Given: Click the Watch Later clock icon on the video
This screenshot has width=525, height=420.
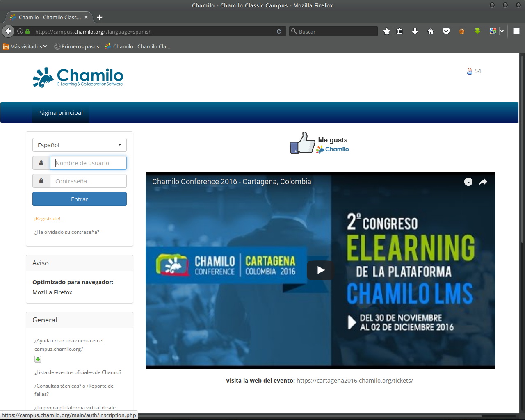Looking at the screenshot, I should coord(468,182).
